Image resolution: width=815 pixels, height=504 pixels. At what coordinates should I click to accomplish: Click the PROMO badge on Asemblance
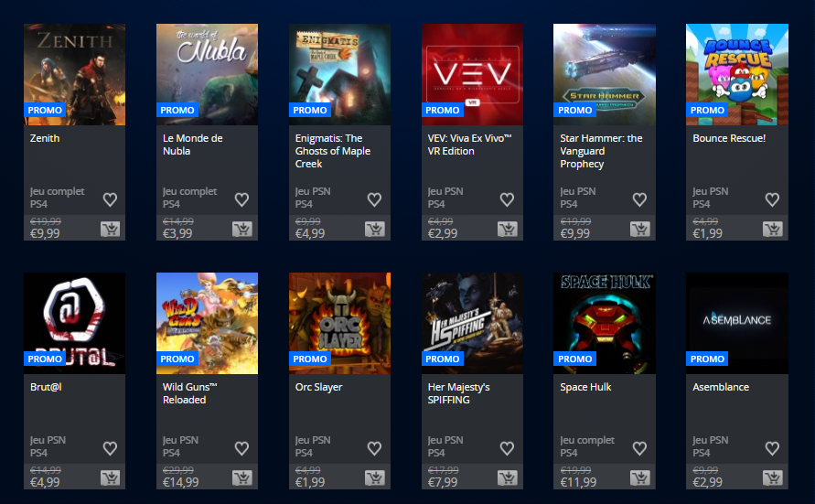click(707, 359)
